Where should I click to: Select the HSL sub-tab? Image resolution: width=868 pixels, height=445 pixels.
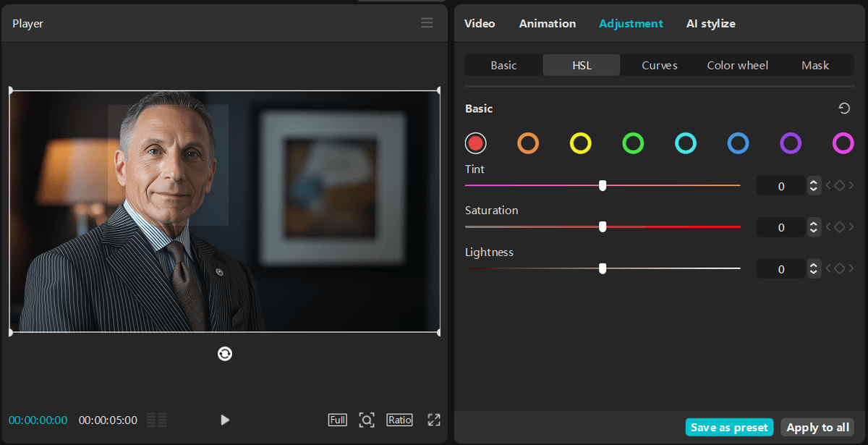[x=582, y=65]
